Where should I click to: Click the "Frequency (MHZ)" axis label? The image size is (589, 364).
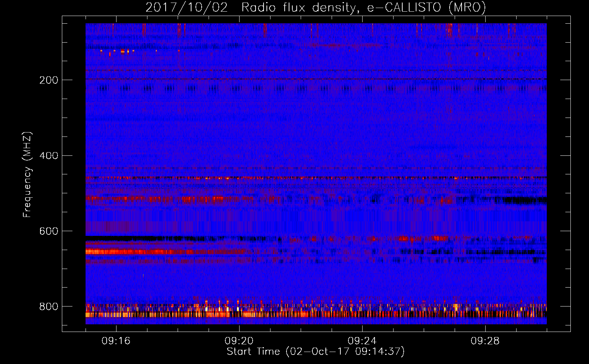click(27, 174)
